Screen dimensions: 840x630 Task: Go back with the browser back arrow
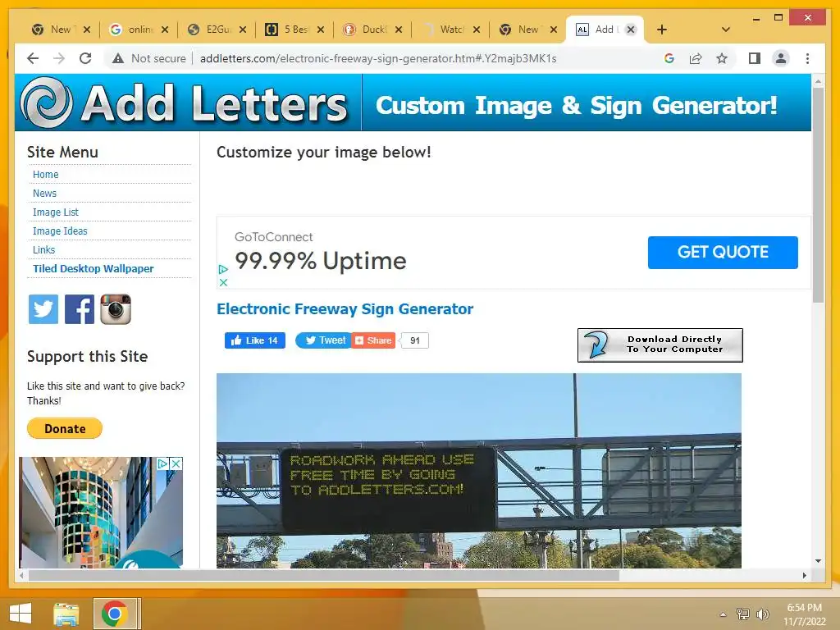[33, 58]
